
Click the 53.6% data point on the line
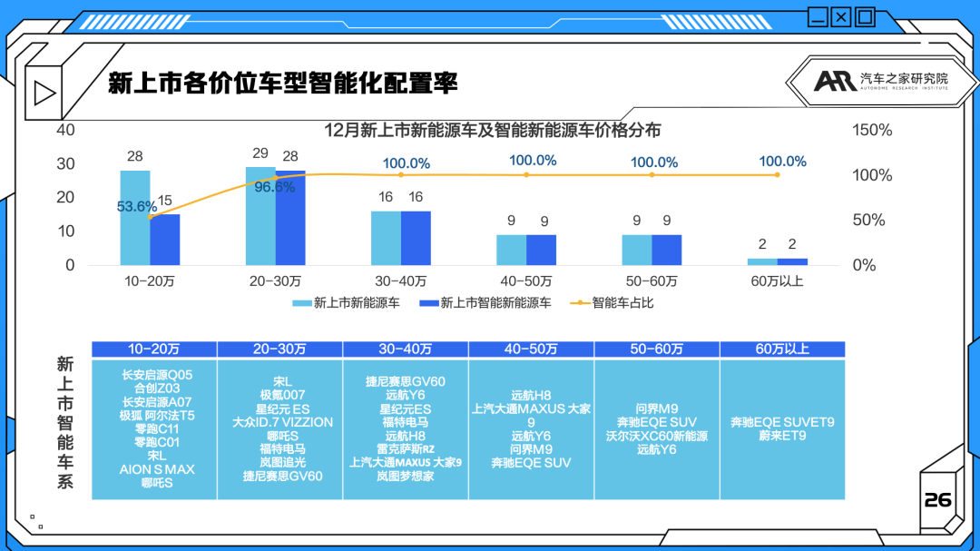150,216
